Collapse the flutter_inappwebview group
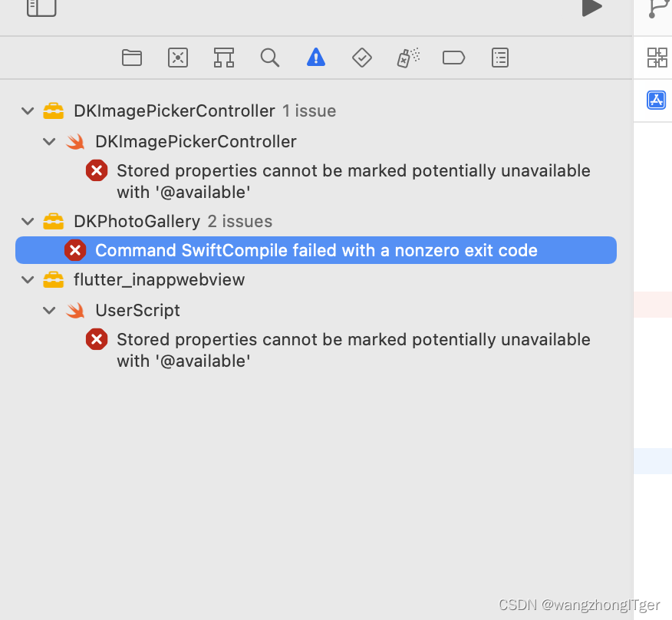Image resolution: width=672 pixels, height=620 pixels. (28, 279)
